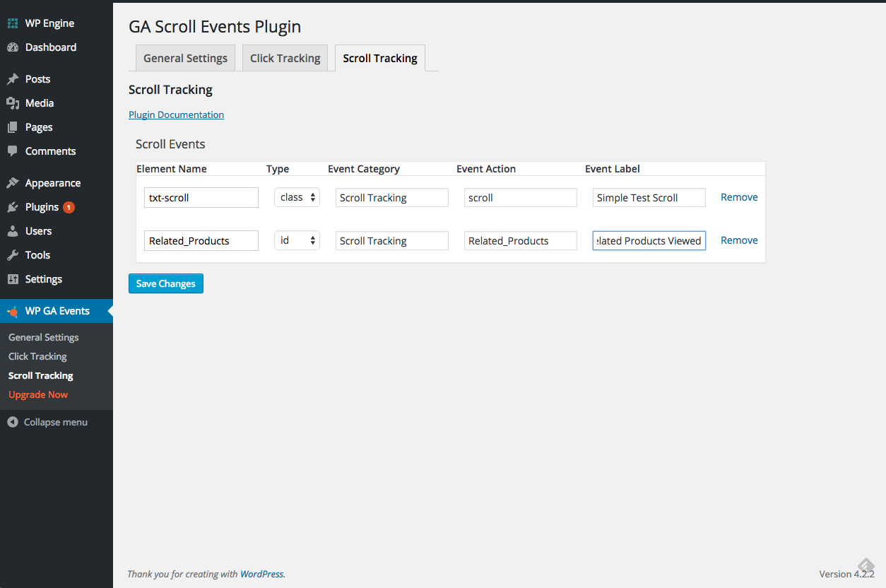Click the Event Action field containing scroll
The image size is (886, 588).
(521, 198)
